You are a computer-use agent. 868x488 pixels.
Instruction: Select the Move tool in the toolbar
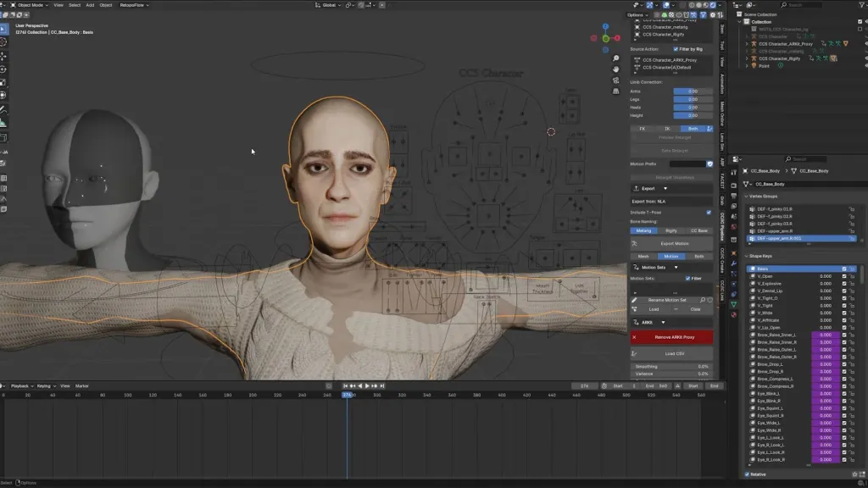coord(4,56)
